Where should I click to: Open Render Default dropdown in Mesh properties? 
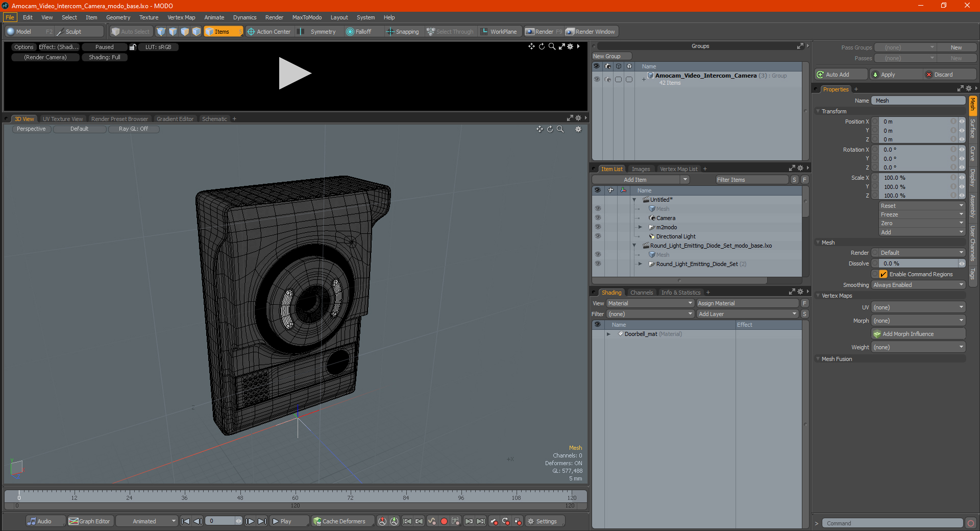[x=921, y=253]
